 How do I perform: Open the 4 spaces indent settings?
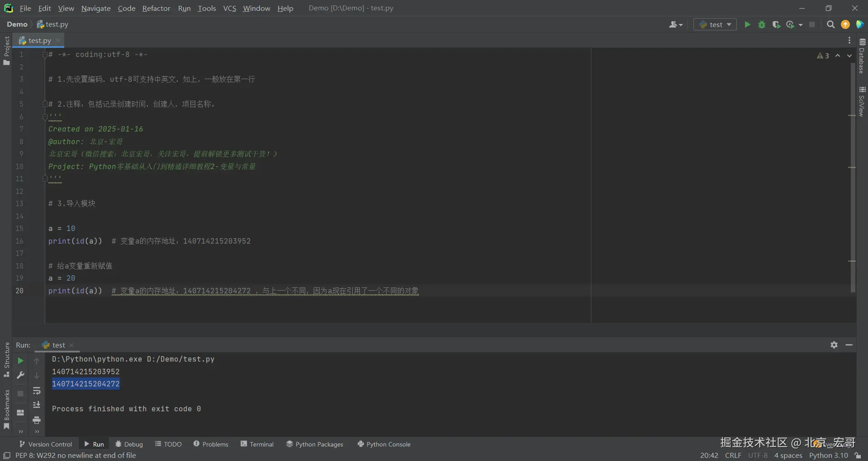click(x=788, y=456)
